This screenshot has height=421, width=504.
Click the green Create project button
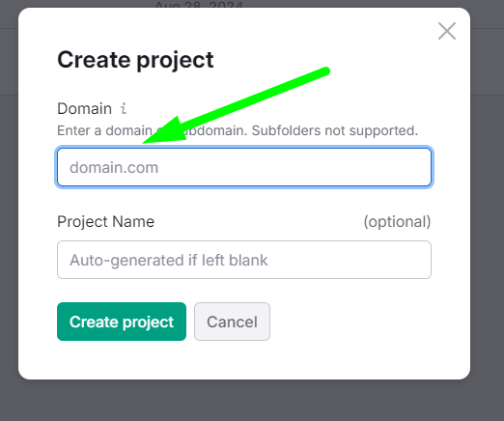tap(122, 322)
